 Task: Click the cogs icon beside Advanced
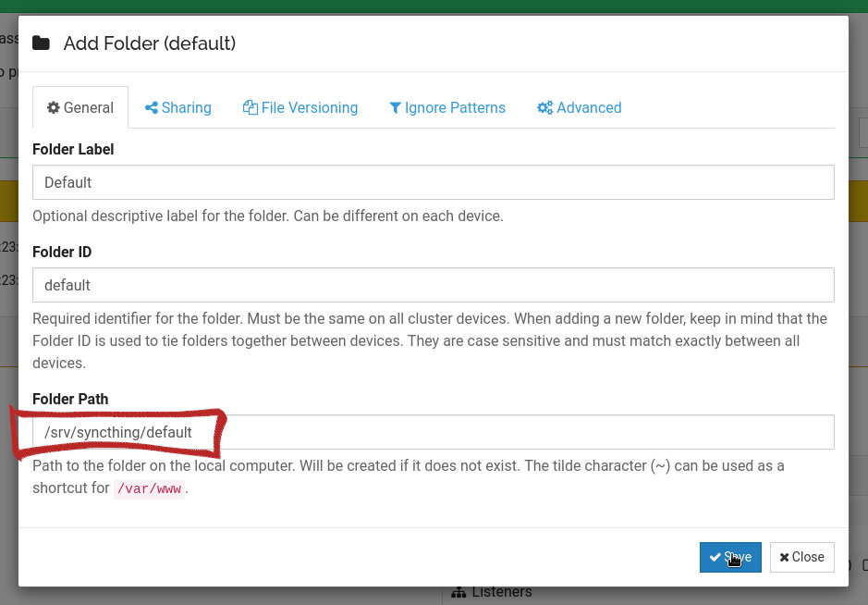click(544, 107)
